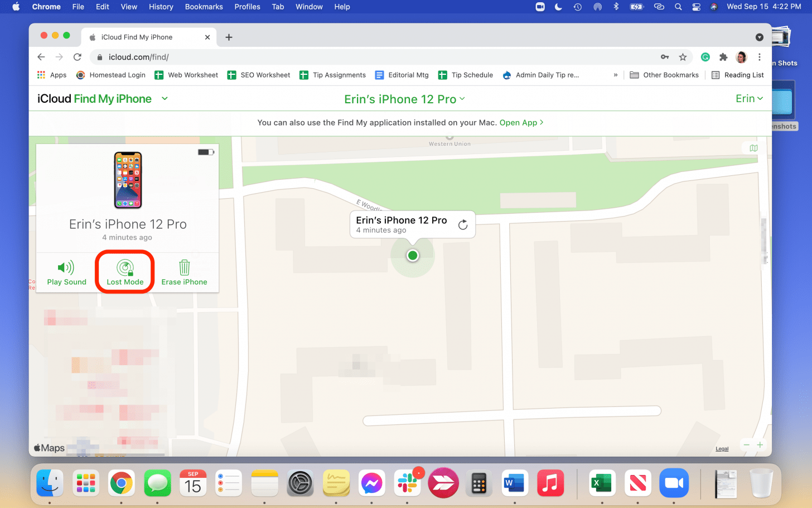Viewport: 812px width, 508px height.
Task: Open the History menu
Action: pyautogui.click(x=161, y=7)
